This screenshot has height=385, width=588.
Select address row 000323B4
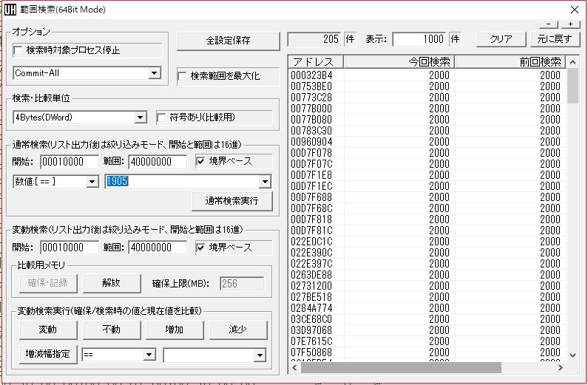(427, 75)
